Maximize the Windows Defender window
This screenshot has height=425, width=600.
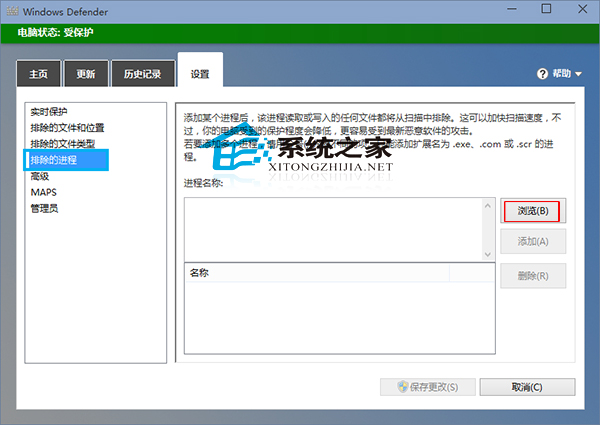pyautogui.click(x=546, y=8)
